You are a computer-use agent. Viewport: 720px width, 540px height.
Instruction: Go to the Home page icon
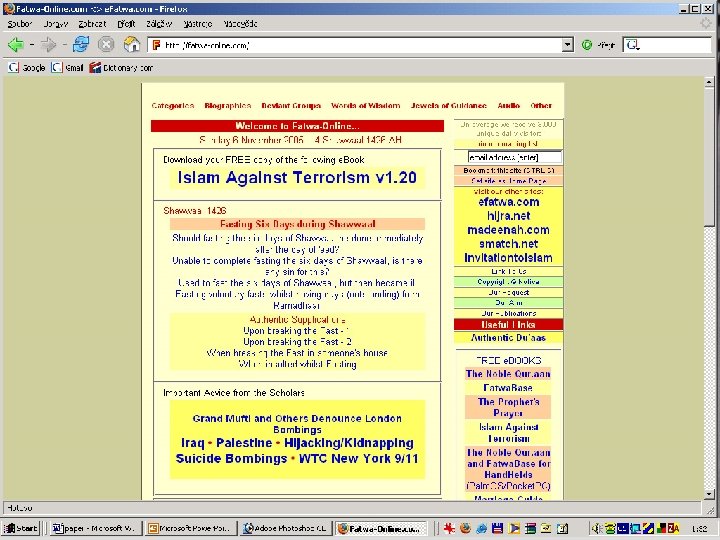(132, 45)
